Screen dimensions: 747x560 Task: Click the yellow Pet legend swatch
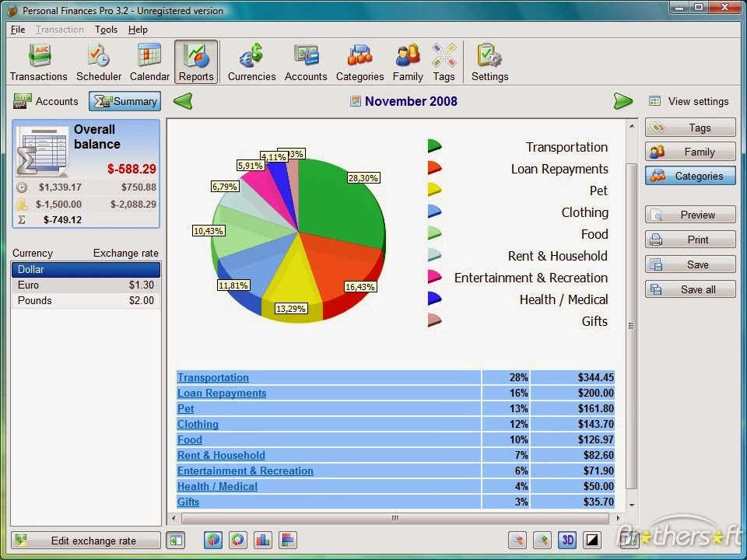[434, 190]
